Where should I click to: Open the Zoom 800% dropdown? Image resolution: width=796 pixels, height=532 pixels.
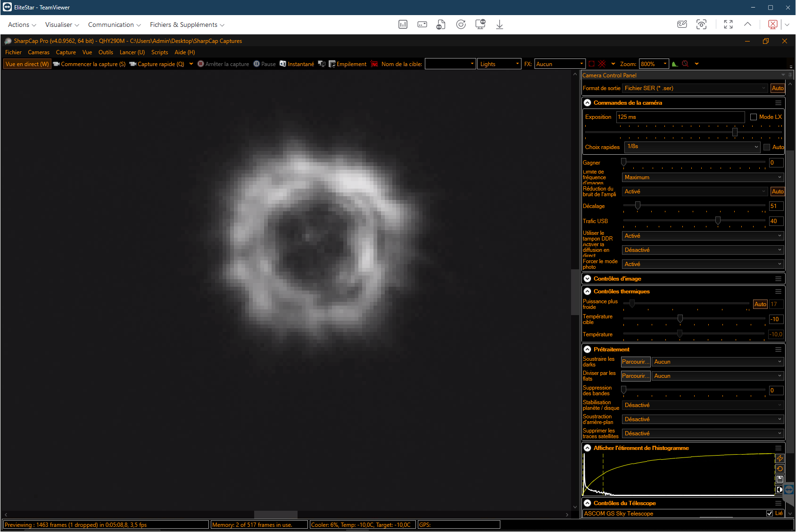pos(654,64)
